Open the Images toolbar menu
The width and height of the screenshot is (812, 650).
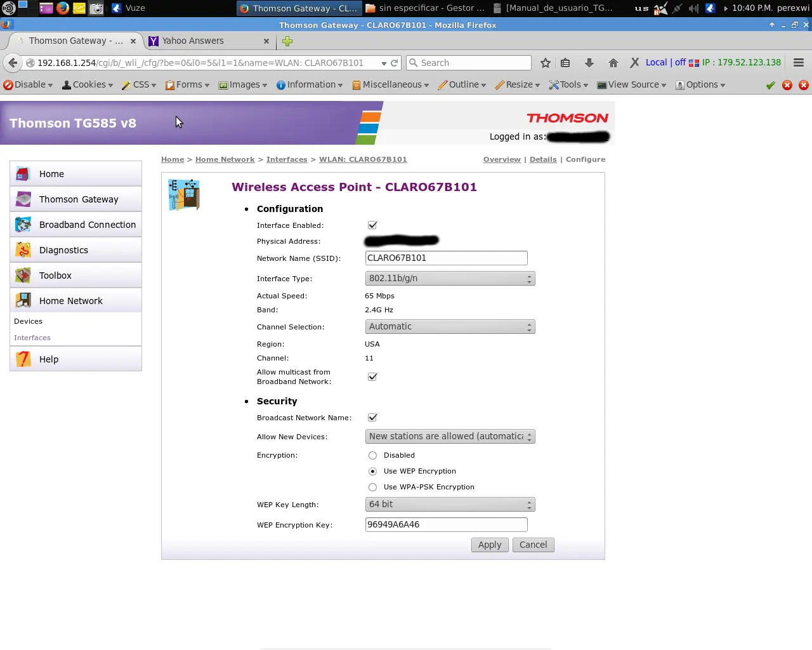pos(242,85)
